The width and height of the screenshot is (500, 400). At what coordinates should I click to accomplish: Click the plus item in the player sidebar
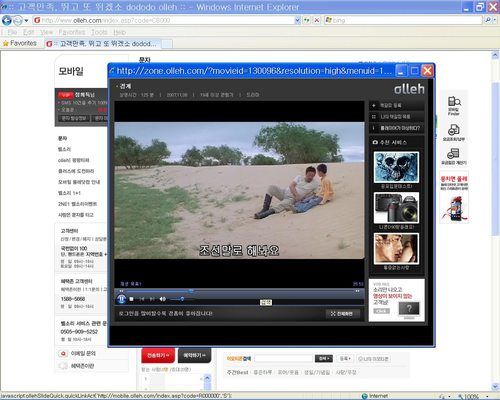[x=397, y=105]
